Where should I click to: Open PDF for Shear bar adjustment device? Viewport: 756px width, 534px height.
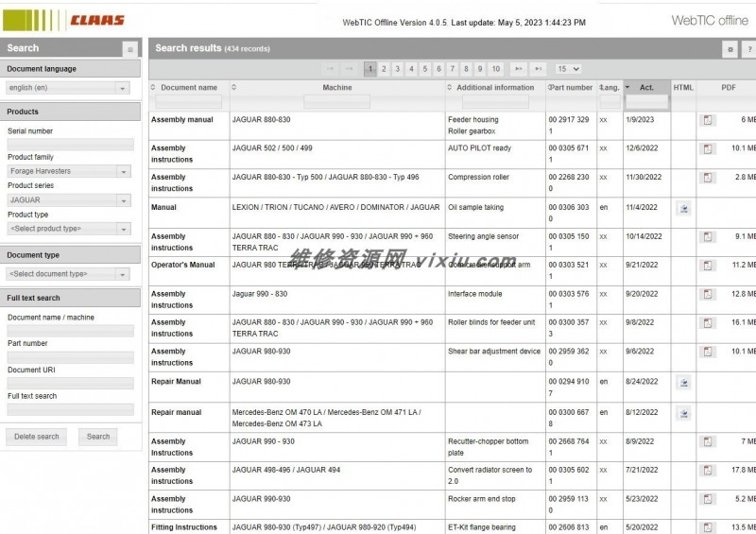(x=707, y=352)
